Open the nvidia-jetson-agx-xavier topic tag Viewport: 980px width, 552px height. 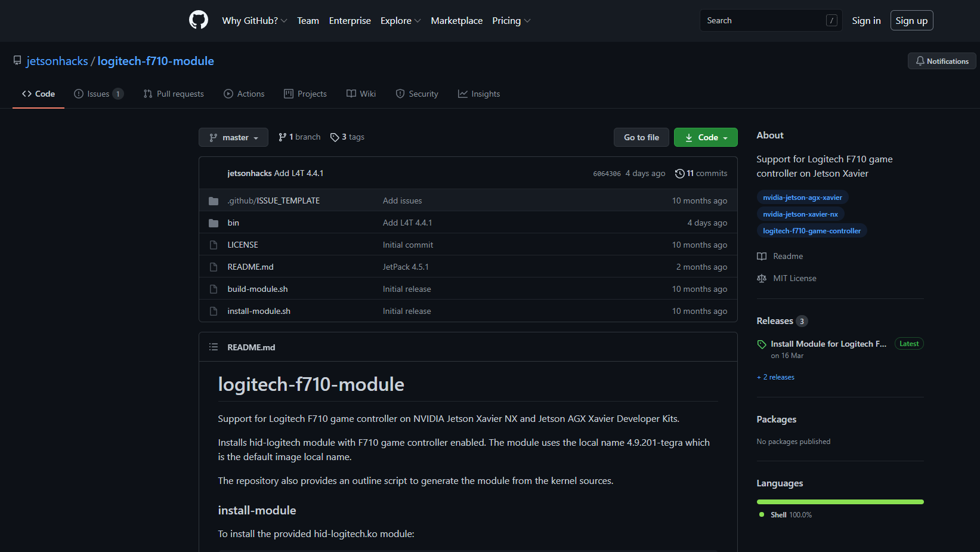pyautogui.click(x=802, y=198)
